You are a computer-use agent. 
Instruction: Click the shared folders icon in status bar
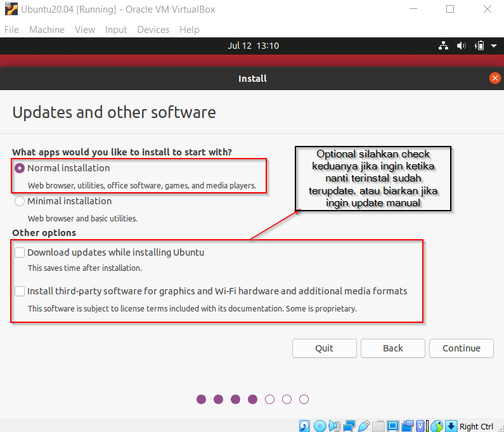point(378,426)
